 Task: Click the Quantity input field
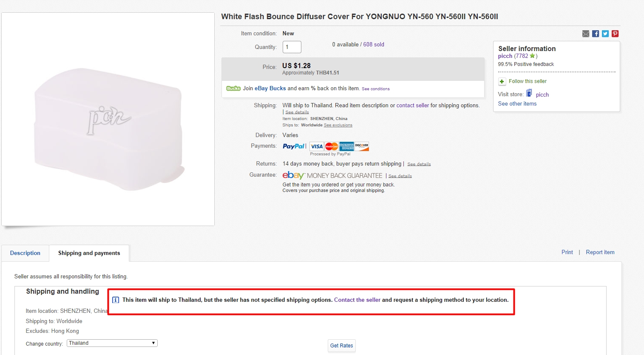pyautogui.click(x=292, y=47)
